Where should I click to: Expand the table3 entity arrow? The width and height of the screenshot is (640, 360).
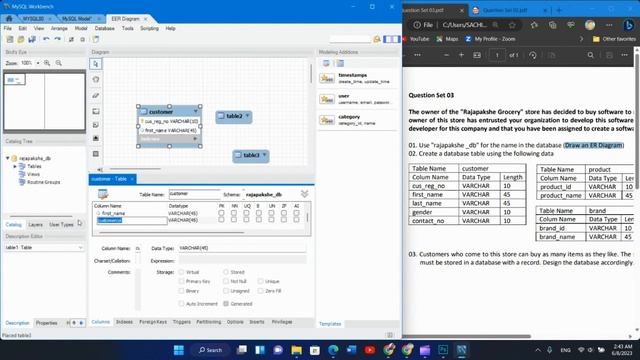point(264,155)
